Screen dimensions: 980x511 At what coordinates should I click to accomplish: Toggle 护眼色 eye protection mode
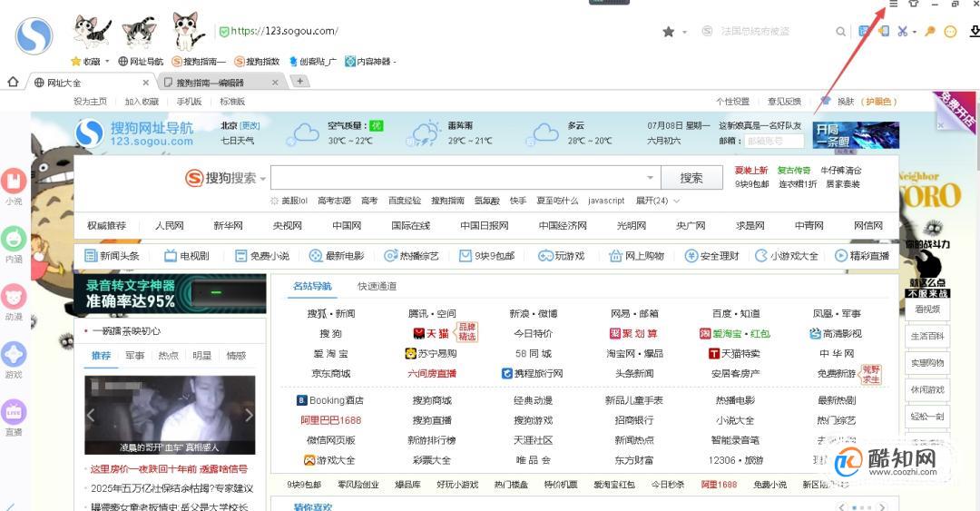point(878,102)
